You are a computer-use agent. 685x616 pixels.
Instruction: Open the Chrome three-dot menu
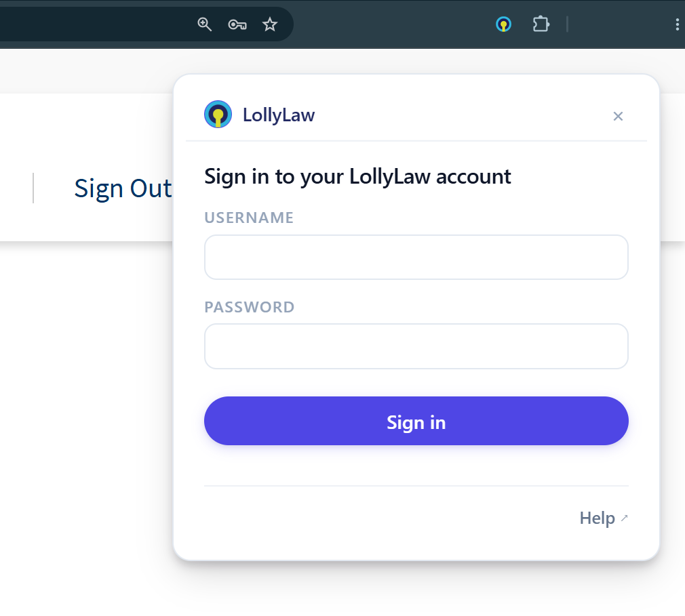[677, 24]
